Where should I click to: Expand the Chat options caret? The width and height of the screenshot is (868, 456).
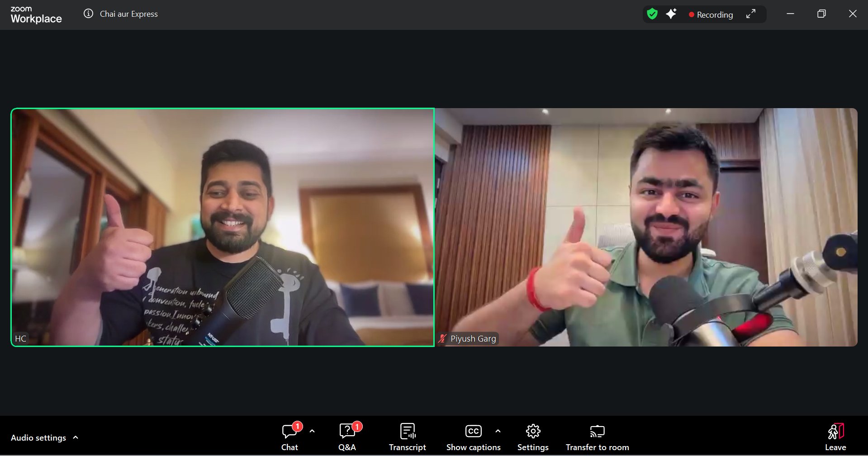coord(312,431)
